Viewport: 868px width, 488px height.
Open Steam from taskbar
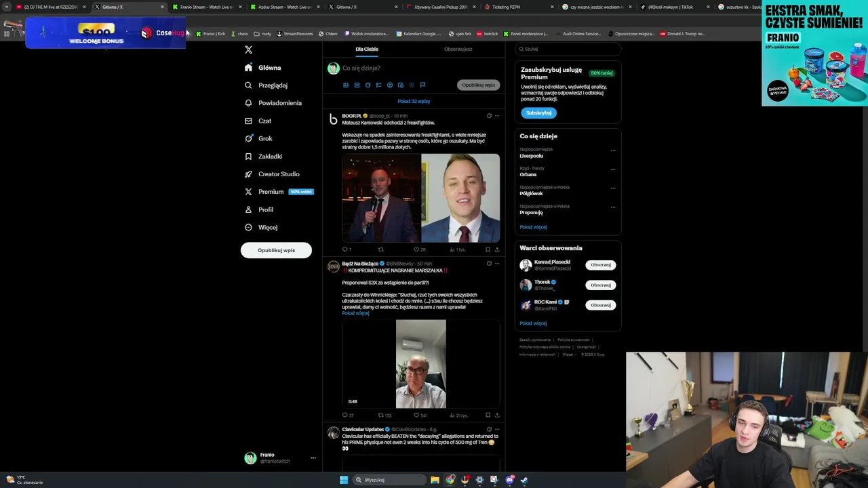point(524,480)
